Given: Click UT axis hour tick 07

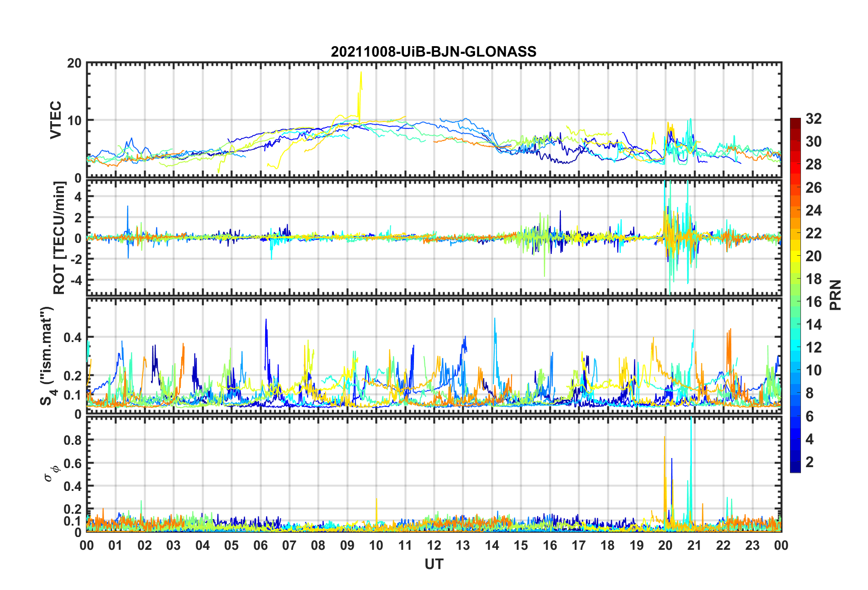Looking at the screenshot, I should pos(289,545).
